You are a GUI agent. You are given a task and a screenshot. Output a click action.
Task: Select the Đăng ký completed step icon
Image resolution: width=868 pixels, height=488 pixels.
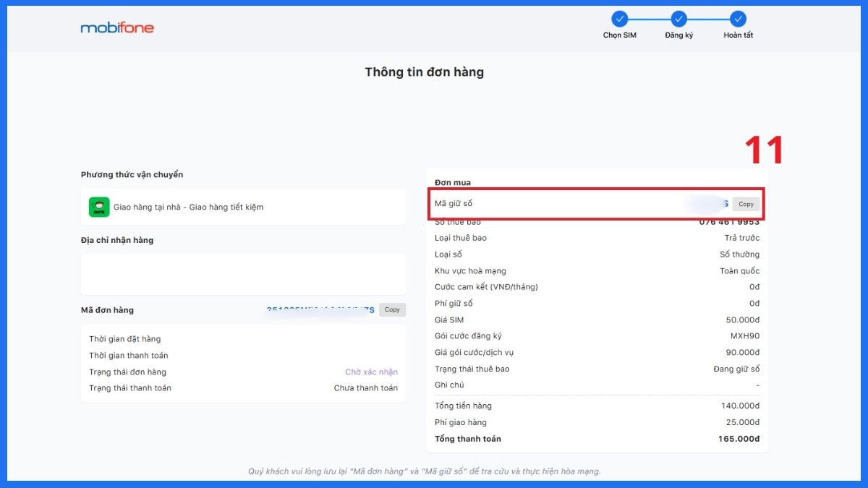click(x=678, y=20)
